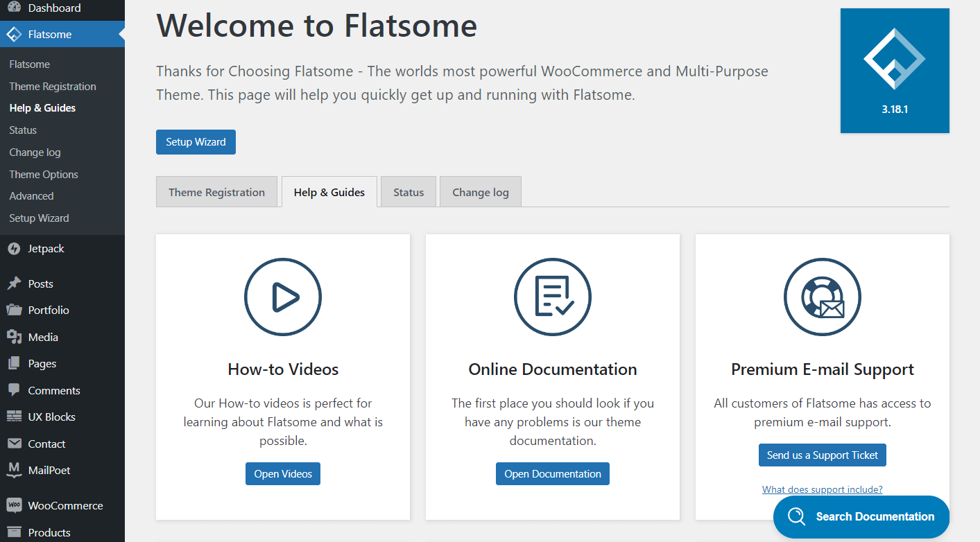Launch the Setup Wizard button
Viewport: 980px width, 542px height.
click(196, 142)
